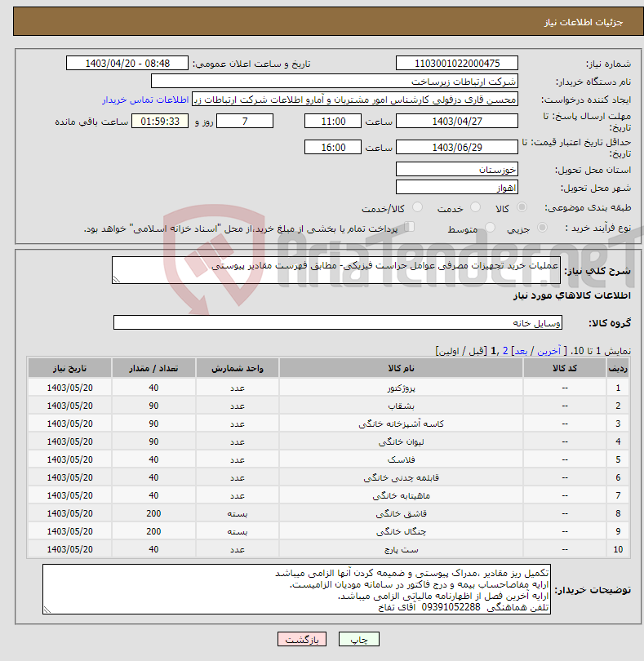The image size is (644, 661).
Task: Select the جزیی purchase type radio
Action: tap(542, 228)
